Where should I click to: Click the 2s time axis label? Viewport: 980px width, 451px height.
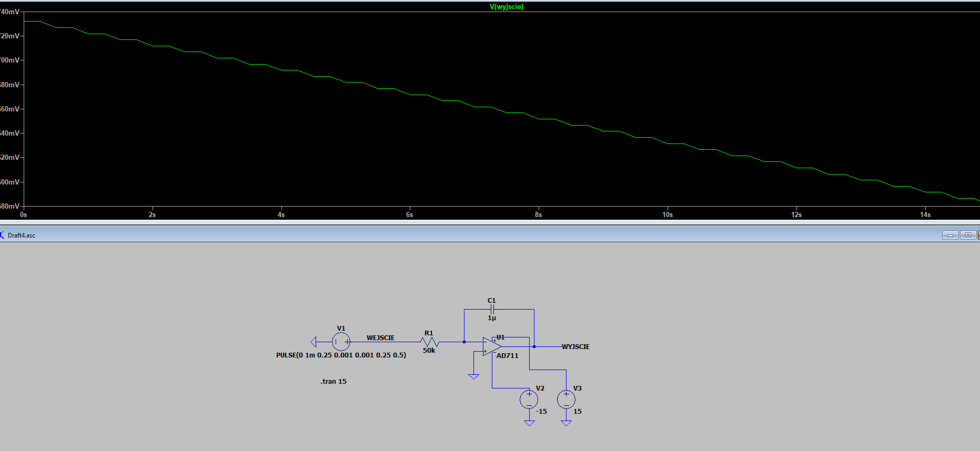point(152,214)
